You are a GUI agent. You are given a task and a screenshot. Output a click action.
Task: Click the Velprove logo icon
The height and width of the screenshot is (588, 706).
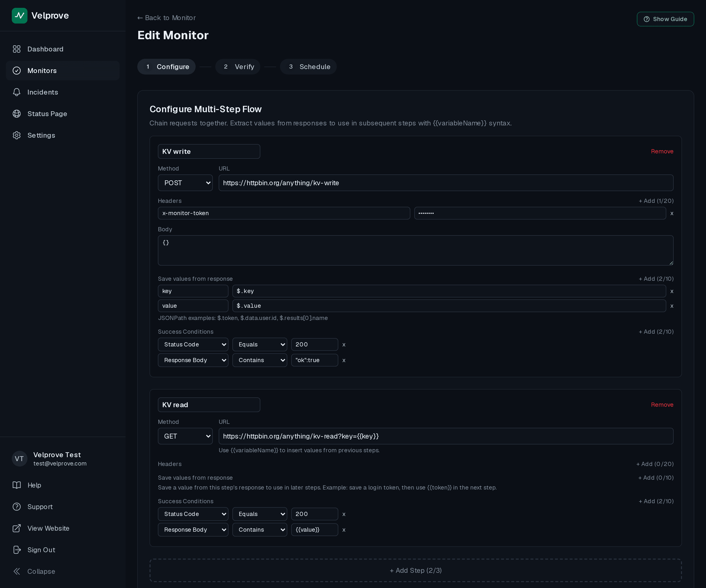[20, 15]
